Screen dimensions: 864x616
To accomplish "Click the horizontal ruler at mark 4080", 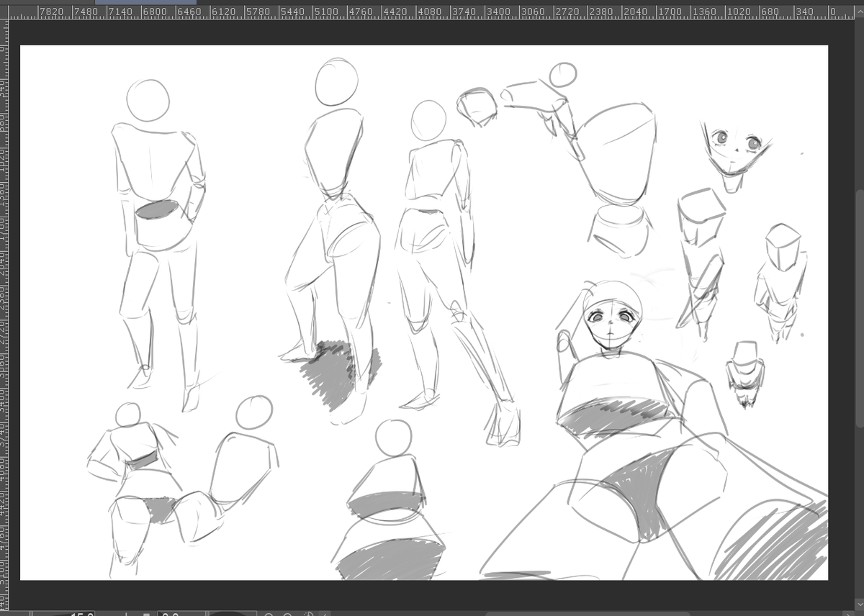I will 430,12.
